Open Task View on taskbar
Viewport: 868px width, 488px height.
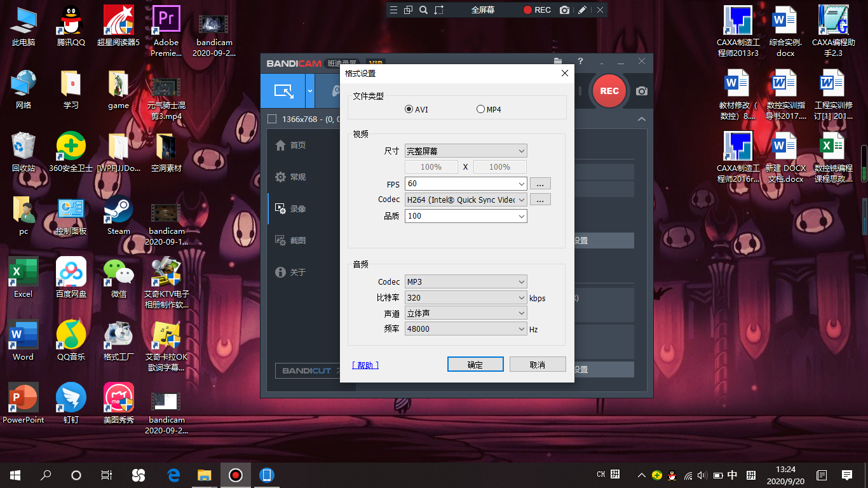point(107,475)
